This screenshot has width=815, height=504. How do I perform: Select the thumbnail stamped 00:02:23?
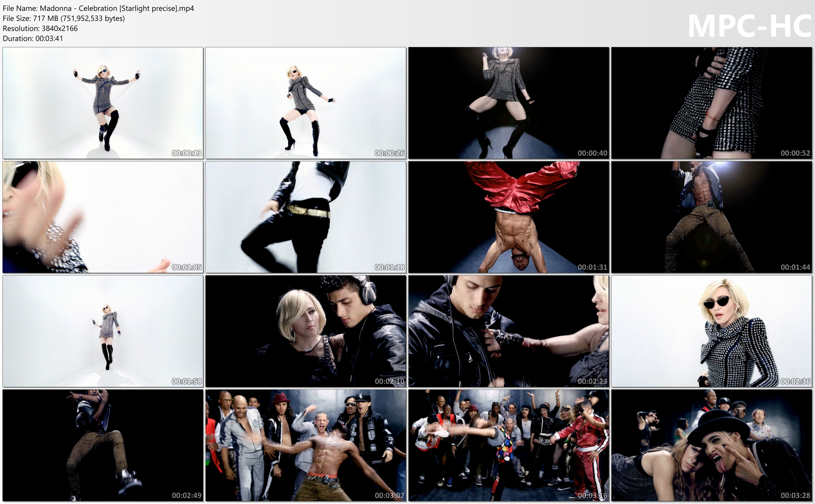(509, 331)
